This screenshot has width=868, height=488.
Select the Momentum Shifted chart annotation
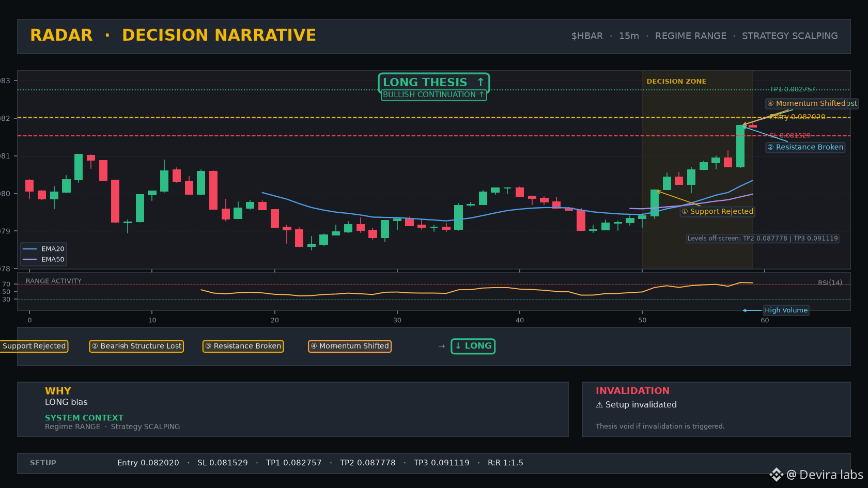click(x=811, y=103)
